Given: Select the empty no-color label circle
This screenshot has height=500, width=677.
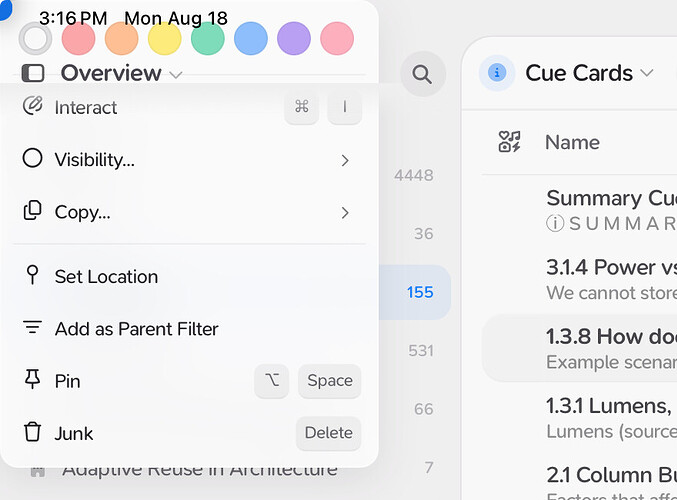Looking at the screenshot, I should click(35, 39).
